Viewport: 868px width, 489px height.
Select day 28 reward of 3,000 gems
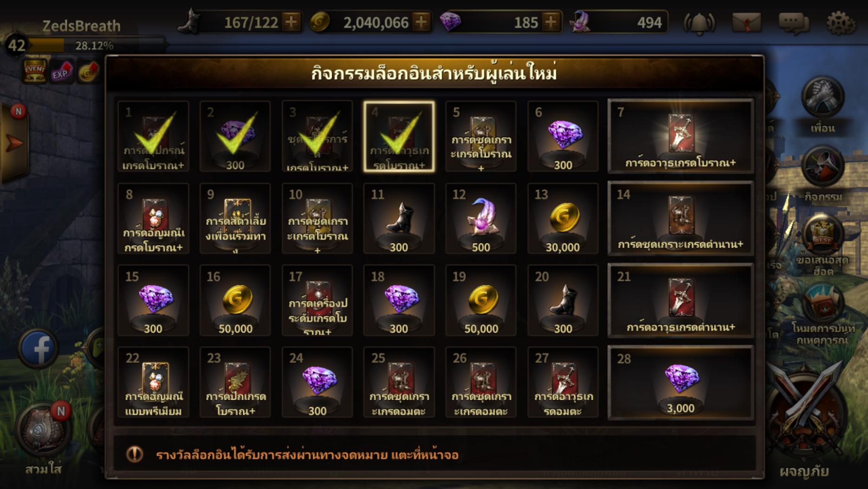681,383
